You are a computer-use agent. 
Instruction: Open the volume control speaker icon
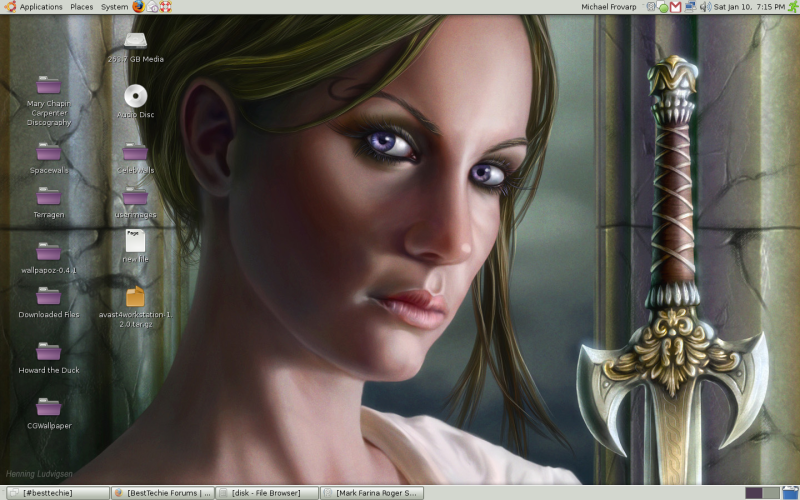705,7
